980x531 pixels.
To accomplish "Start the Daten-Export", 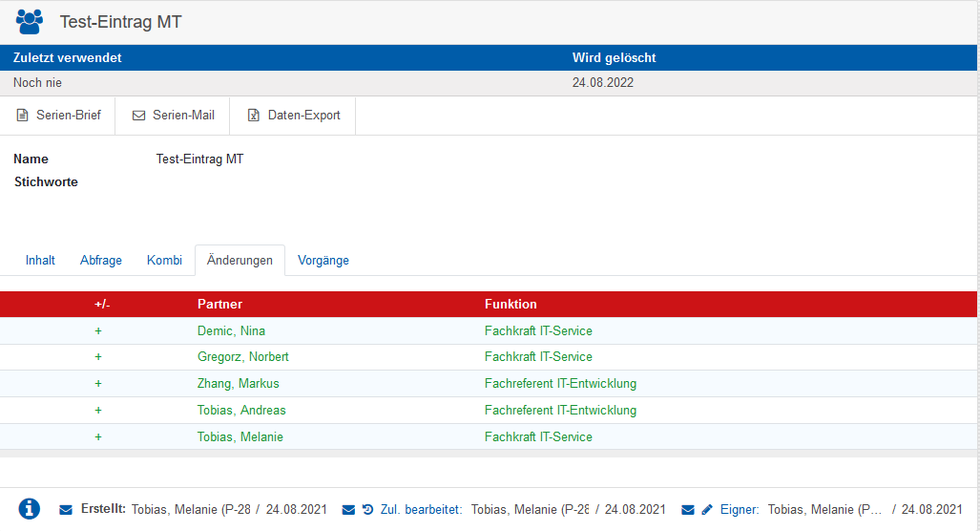I will click(x=293, y=116).
